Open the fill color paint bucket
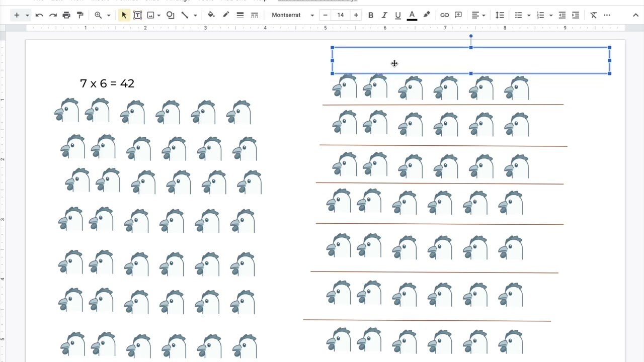 tap(211, 15)
